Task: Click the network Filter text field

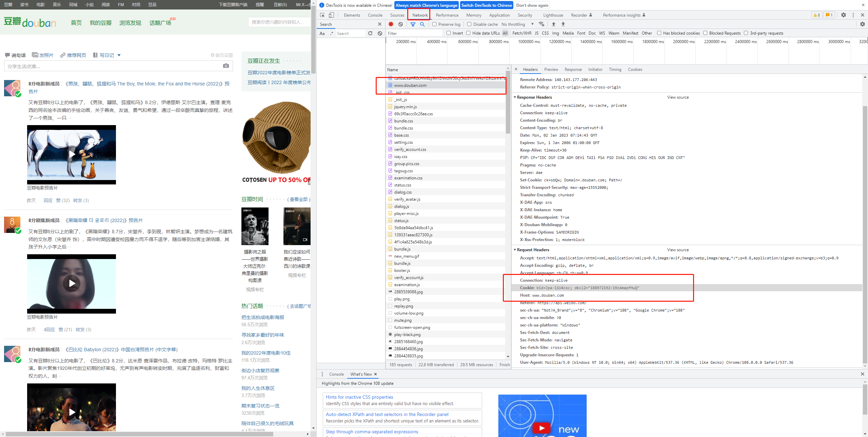Action: coord(414,33)
